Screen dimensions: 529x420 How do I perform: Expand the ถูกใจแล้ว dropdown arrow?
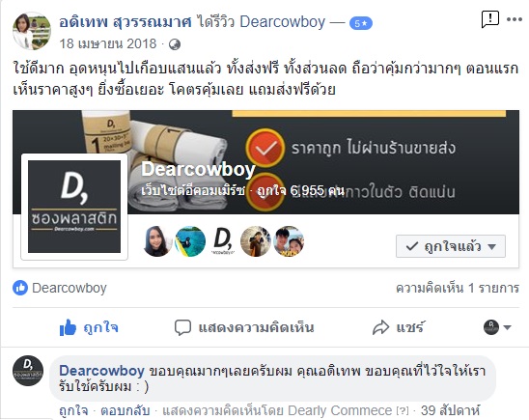pos(492,246)
